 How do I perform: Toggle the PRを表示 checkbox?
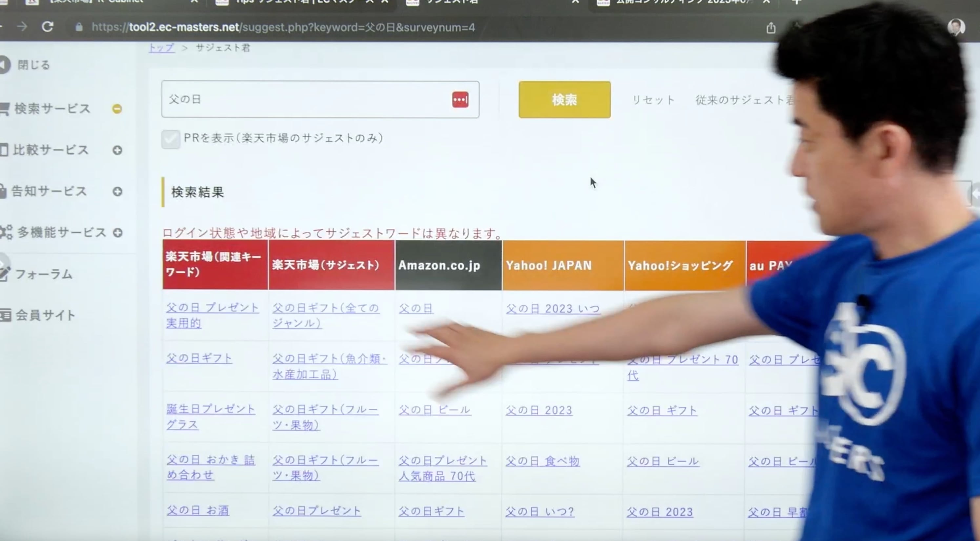tap(171, 139)
